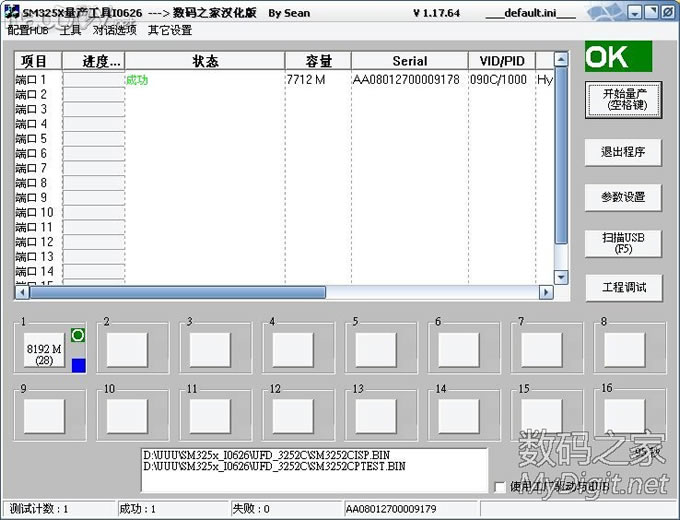Open 参数设置 parameter settings

click(622, 197)
